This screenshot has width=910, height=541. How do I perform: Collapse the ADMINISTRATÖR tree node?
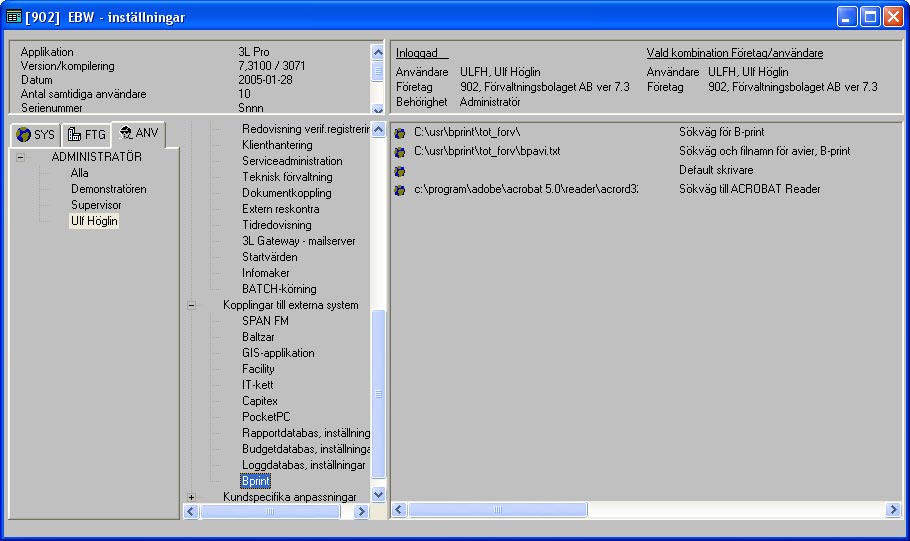(20, 157)
